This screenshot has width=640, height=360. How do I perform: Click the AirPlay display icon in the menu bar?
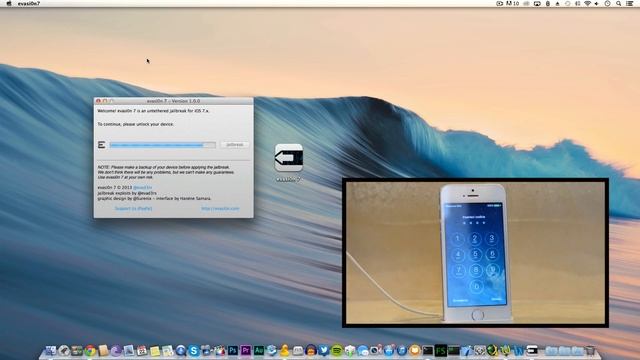click(537, 3)
